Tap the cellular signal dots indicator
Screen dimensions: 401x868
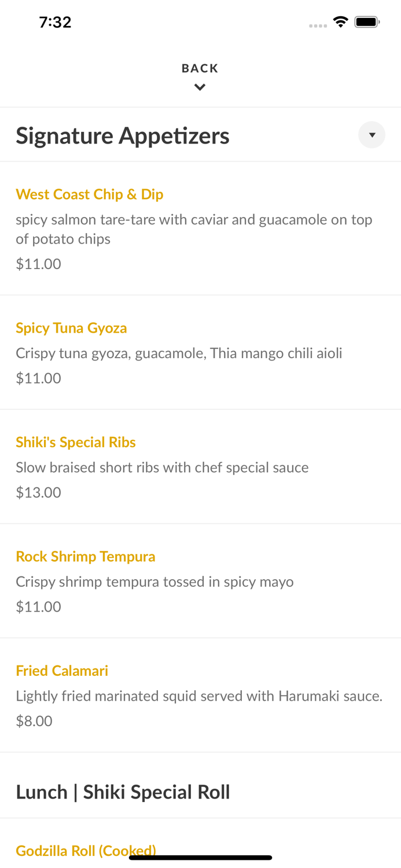pyautogui.click(x=318, y=25)
